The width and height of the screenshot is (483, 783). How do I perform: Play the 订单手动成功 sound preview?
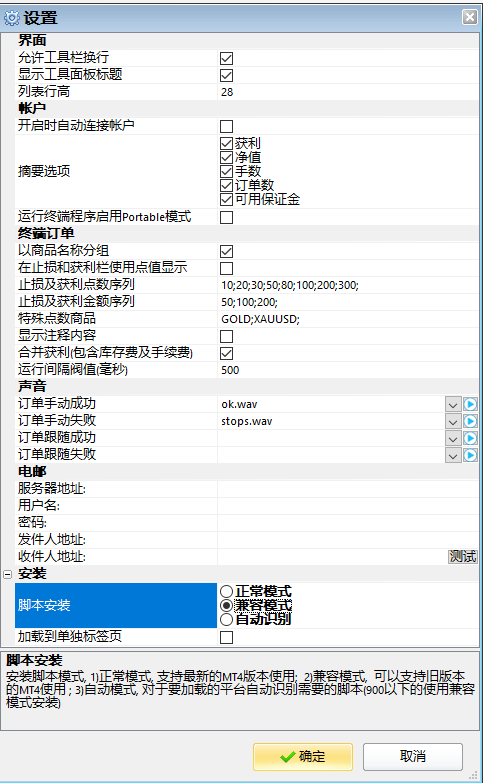pyautogui.click(x=470, y=404)
